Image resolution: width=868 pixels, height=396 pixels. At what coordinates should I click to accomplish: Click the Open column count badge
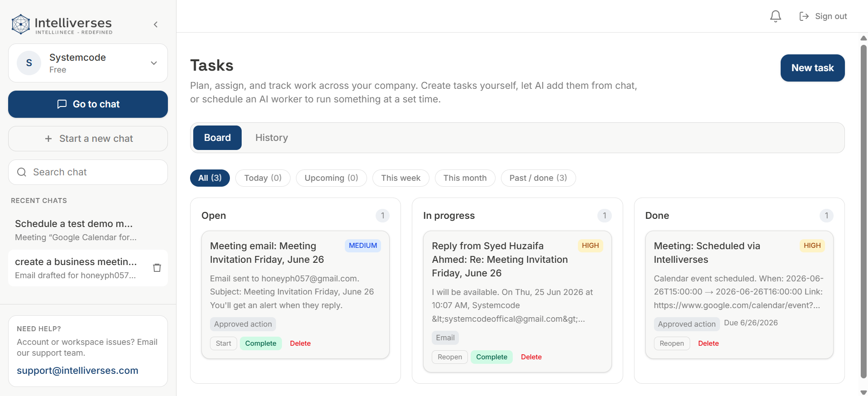(x=382, y=216)
